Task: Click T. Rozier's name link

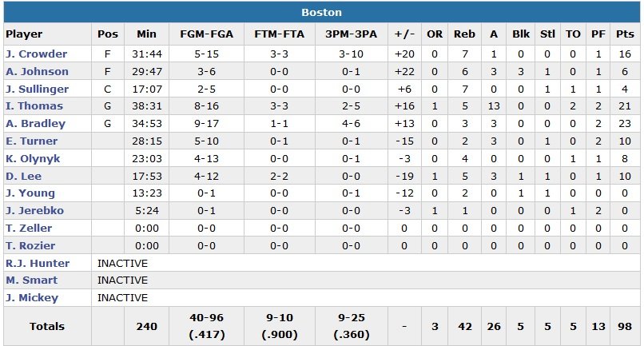Action: [30, 245]
